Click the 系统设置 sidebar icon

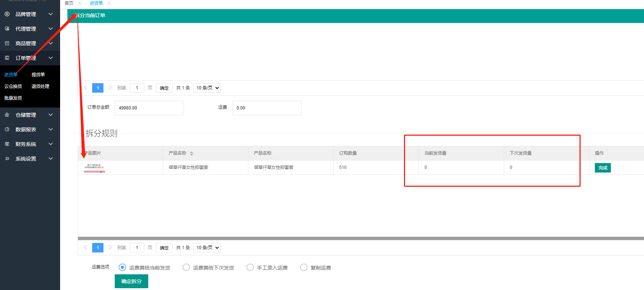[7, 158]
